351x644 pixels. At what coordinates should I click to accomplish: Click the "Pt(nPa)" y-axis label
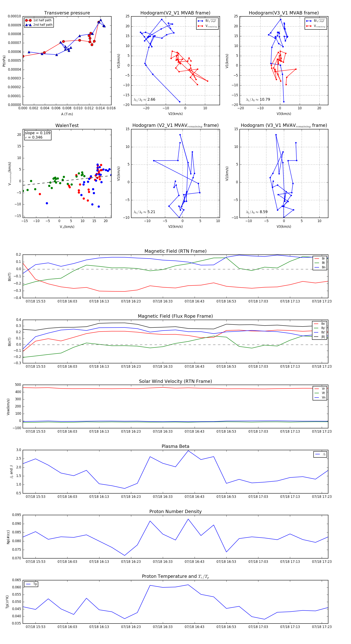tap(4, 61)
